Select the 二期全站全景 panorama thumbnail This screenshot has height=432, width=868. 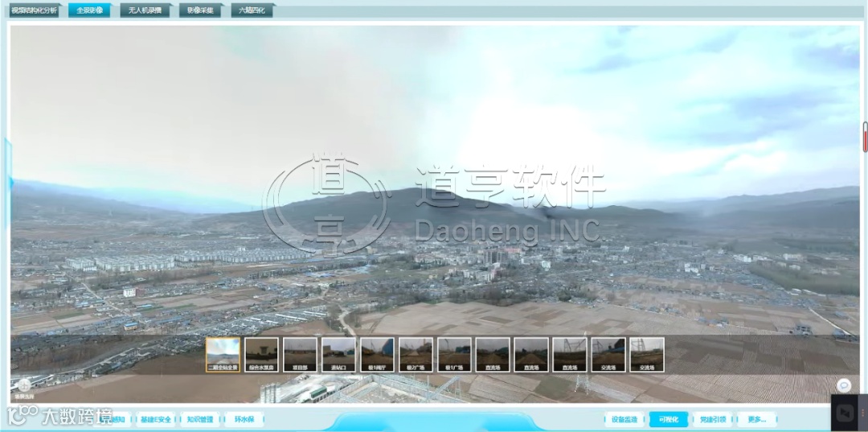[x=223, y=355]
